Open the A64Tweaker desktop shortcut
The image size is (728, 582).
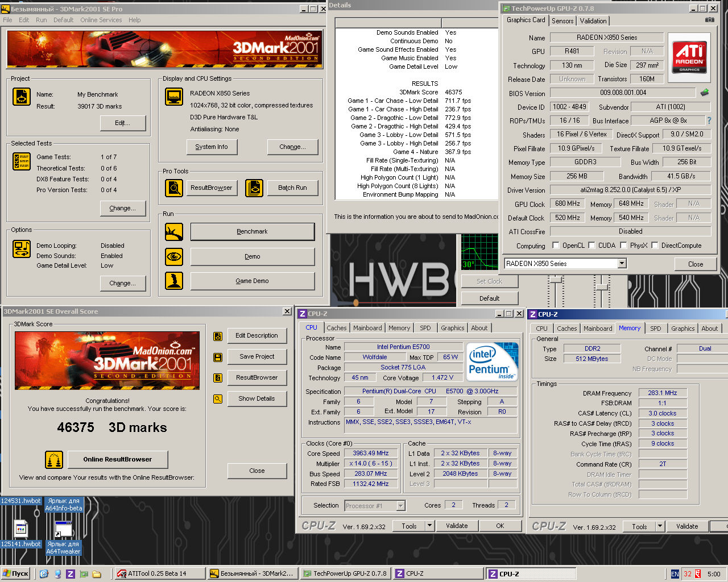63,538
